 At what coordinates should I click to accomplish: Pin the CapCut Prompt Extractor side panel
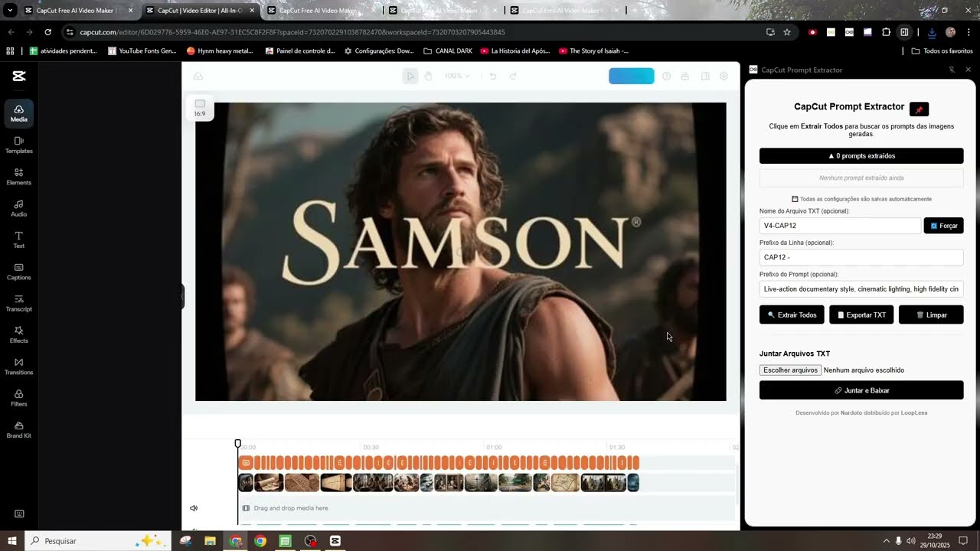tap(952, 70)
